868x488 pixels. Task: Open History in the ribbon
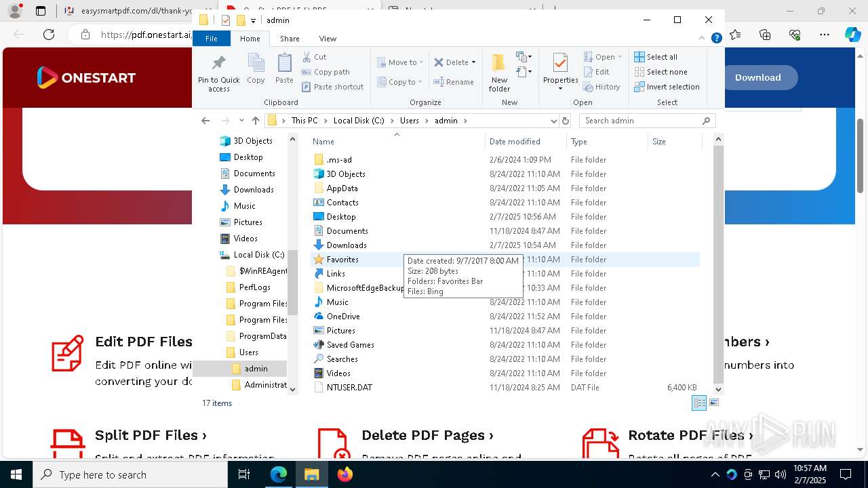[x=601, y=87]
